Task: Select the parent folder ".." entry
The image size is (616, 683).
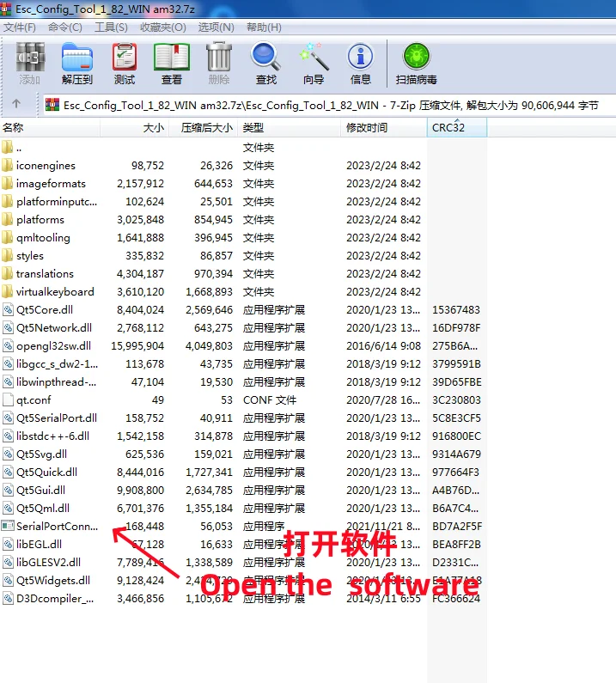Action: [x=19, y=147]
